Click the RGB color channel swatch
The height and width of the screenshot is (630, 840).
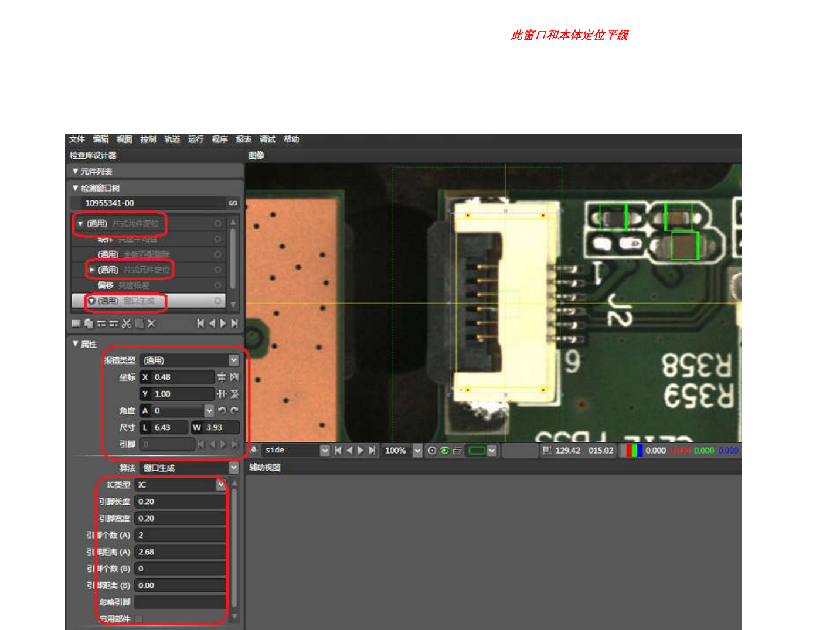click(x=634, y=451)
